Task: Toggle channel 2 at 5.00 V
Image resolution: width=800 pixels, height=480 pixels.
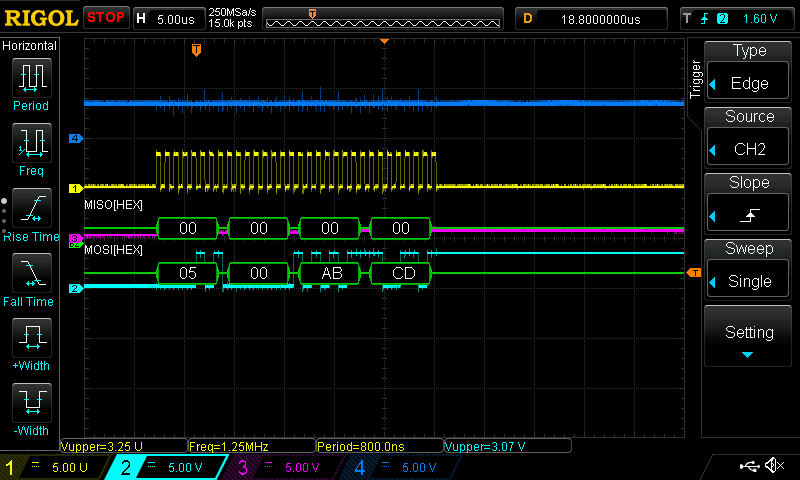Action: click(x=166, y=467)
